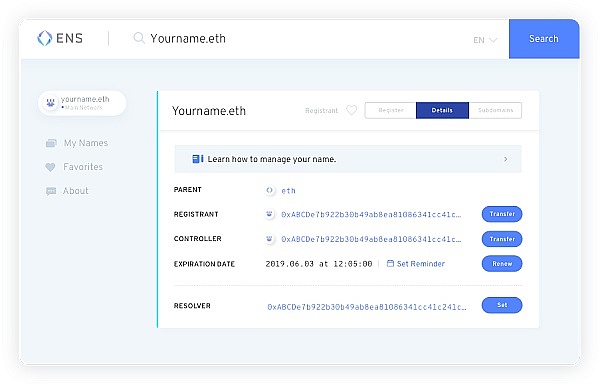Image resolution: width=600 pixels, height=386 pixels.
Task: Click the avatar icon next to controller address
Action: coord(269,239)
